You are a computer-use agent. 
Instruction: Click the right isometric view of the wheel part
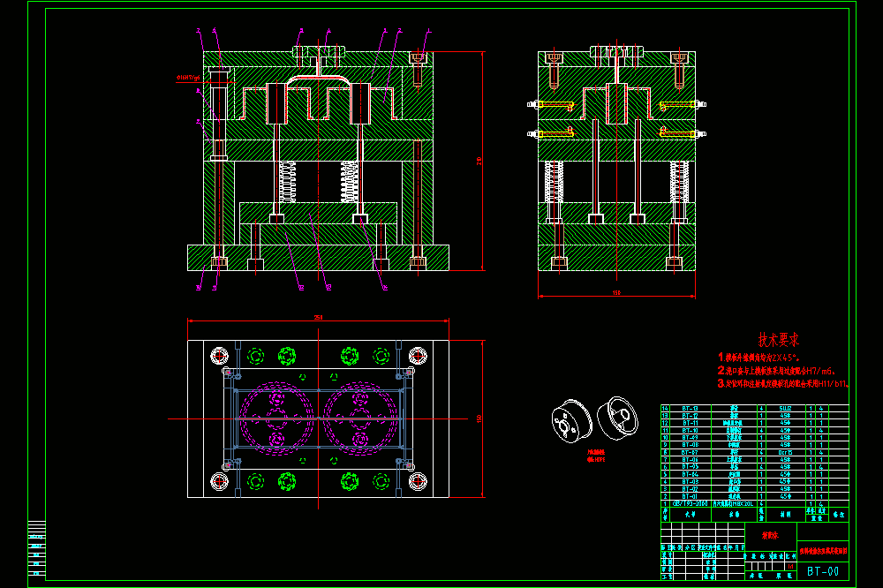pos(618,418)
